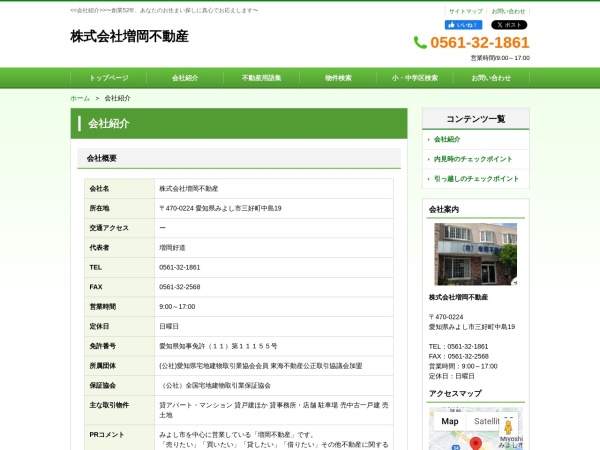
Task: Click the 所属団体 value text
Action: (x=261, y=366)
